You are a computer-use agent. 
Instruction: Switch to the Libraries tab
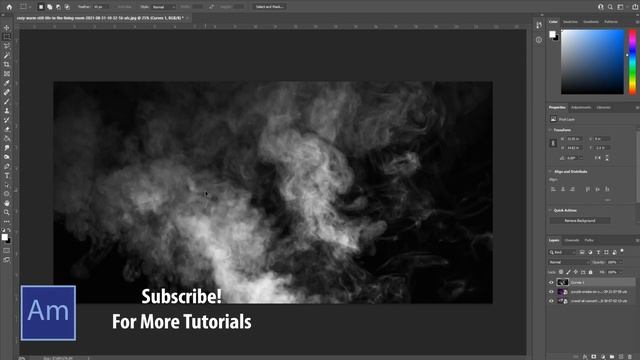pos(604,108)
